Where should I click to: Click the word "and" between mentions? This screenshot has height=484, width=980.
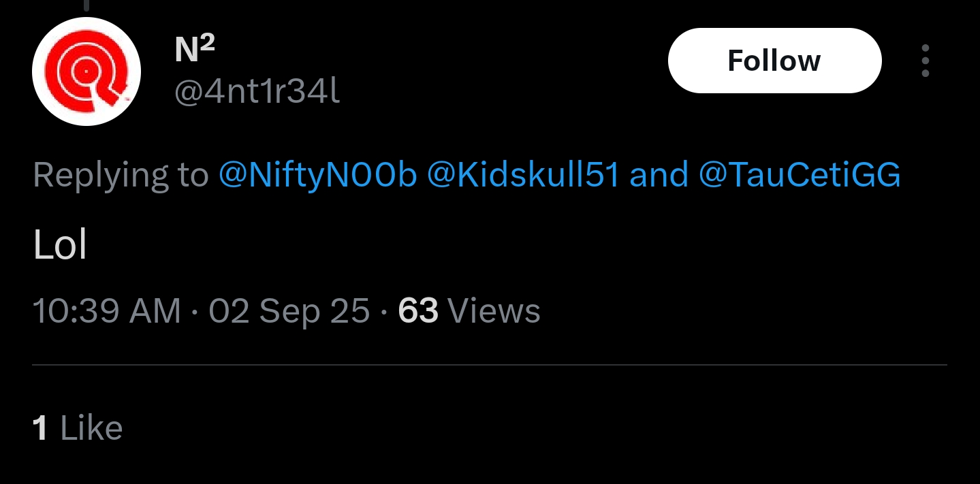[x=659, y=176]
